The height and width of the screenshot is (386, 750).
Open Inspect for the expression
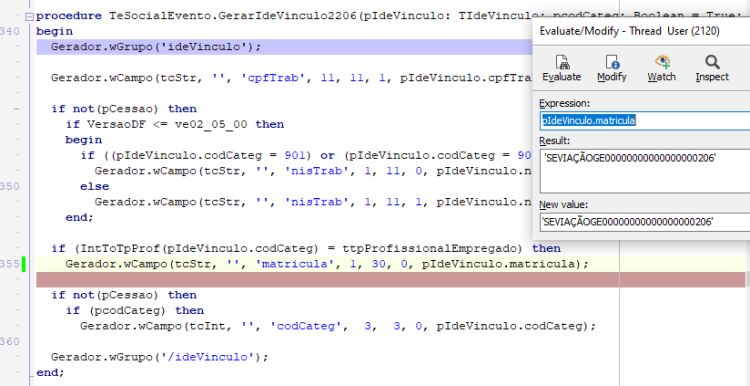coord(712,68)
